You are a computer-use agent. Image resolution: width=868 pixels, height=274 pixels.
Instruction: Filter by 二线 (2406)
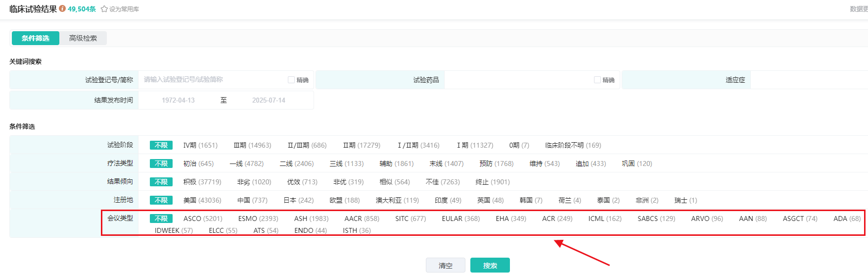tap(297, 164)
